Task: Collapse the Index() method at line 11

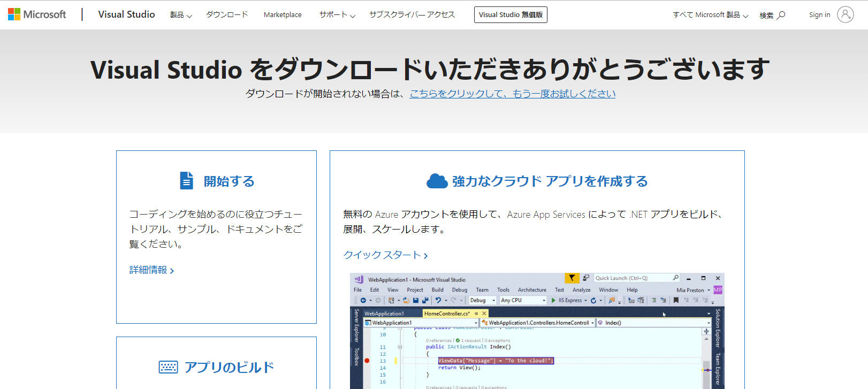Action: point(400,347)
